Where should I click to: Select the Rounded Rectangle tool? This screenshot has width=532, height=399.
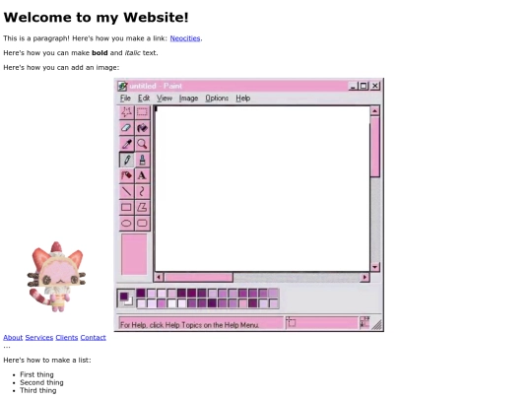[142, 224]
